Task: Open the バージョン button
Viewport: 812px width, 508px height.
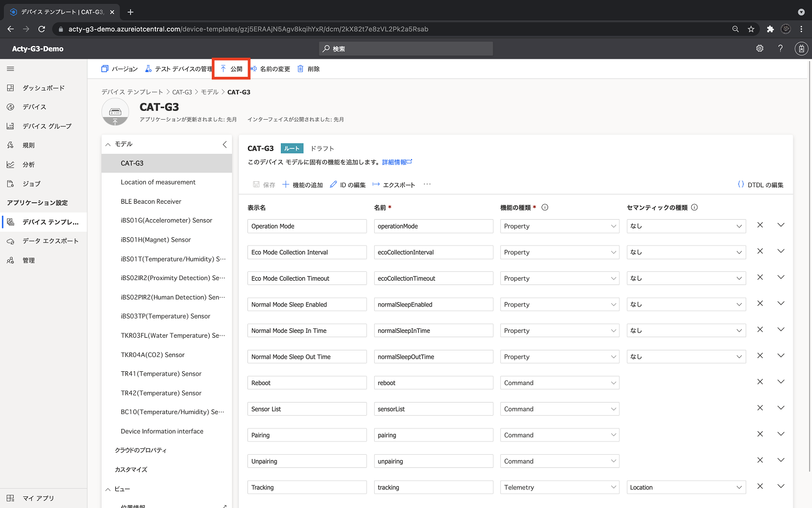Action: point(119,69)
